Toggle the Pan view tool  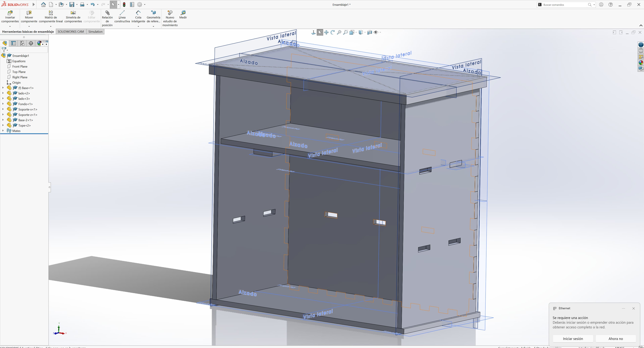click(x=326, y=32)
